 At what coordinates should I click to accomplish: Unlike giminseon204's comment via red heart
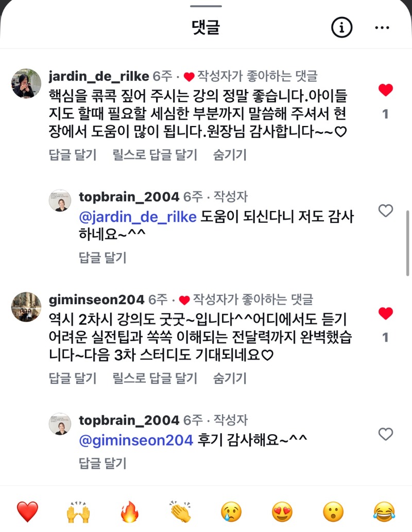(385, 313)
